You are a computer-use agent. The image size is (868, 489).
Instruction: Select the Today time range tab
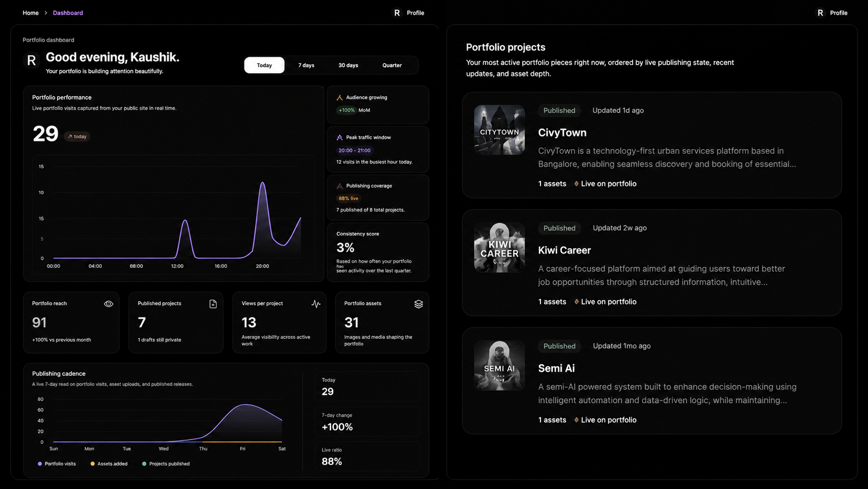[264, 65]
